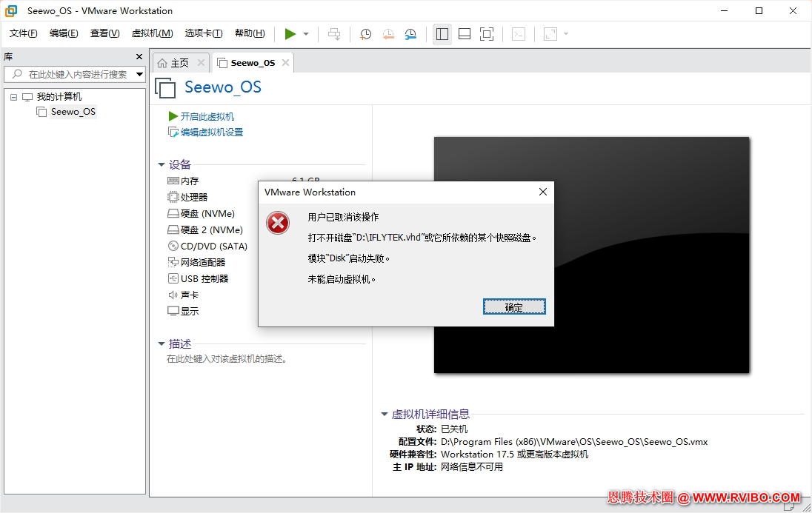Select the USB 控制器 device row
The width and height of the screenshot is (812, 513).
tap(199, 278)
